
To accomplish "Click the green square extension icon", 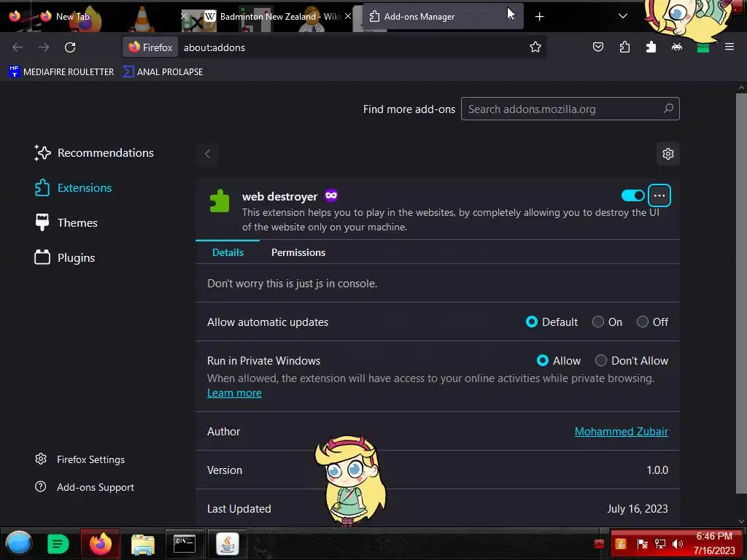I will (703, 47).
